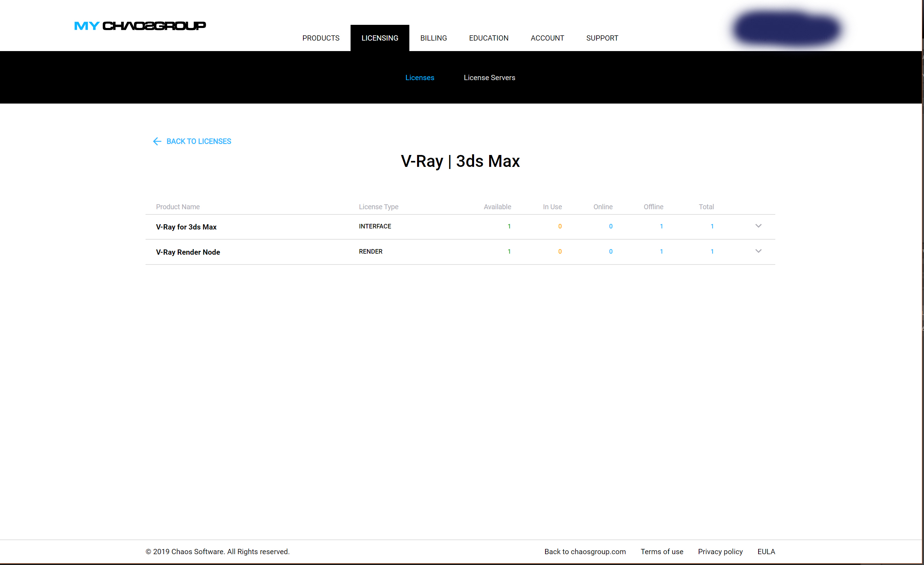Click the Available count for V-Ray Render Node
Viewport: 924px width, 565px height.
(509, 251)
